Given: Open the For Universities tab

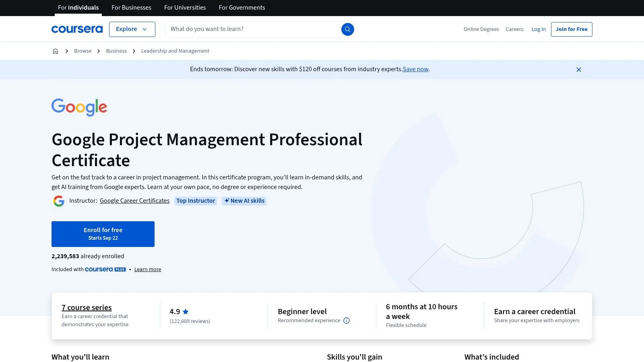Looking at the screenshot, I should [185, 8].
